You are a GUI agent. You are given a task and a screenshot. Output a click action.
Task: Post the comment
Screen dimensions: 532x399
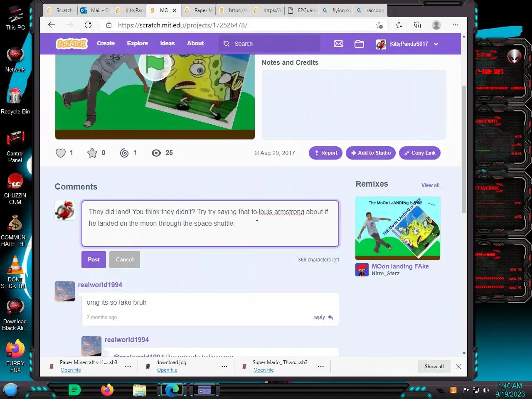94,259
